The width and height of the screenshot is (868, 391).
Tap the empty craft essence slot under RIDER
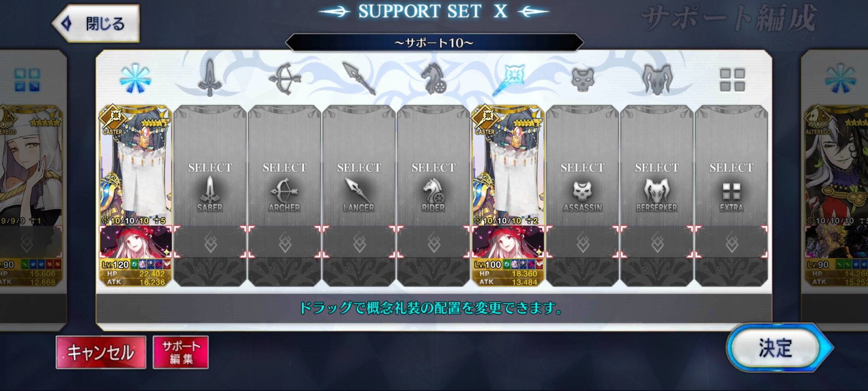pos(434,242)
